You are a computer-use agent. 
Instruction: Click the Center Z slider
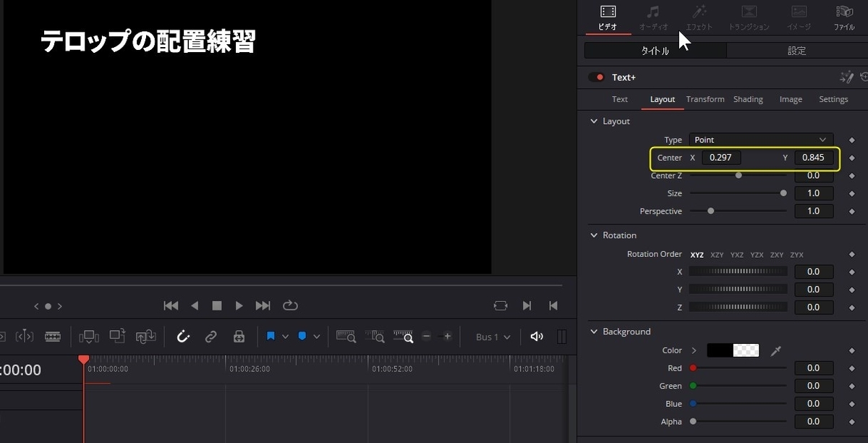coord(738,175)
